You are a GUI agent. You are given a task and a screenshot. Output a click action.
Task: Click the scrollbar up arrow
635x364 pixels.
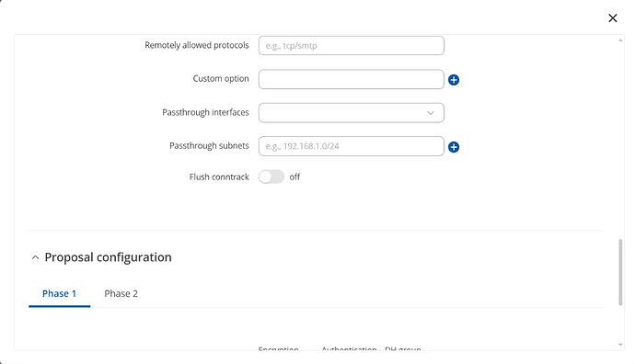click(620, 40)
